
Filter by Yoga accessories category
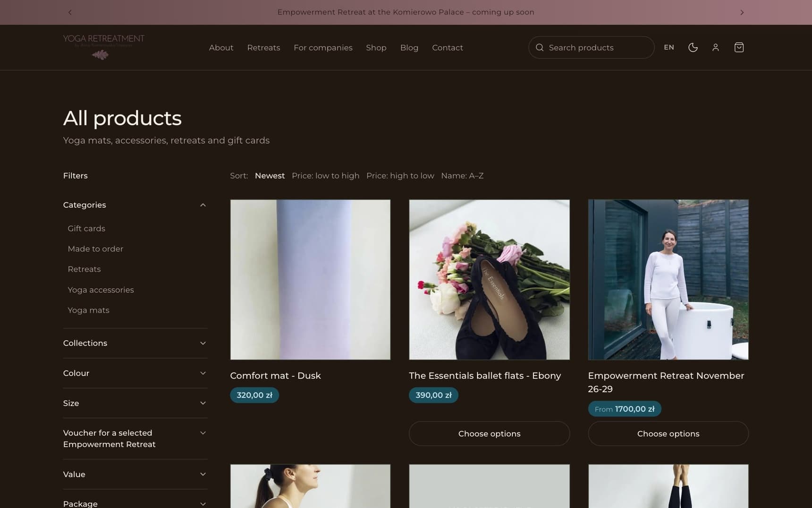(x=101, y=290)
